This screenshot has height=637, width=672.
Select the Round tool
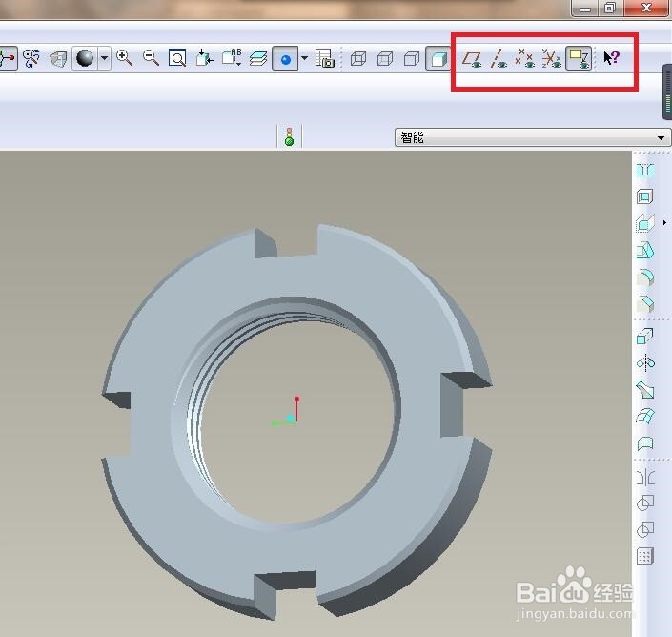[645, 277]
